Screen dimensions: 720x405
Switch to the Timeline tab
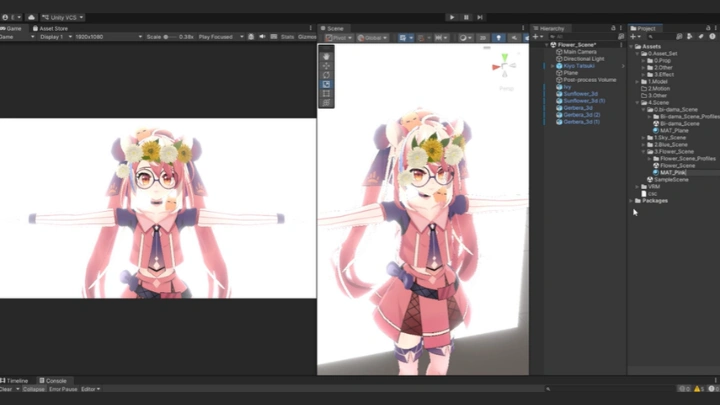click(14, 380)
